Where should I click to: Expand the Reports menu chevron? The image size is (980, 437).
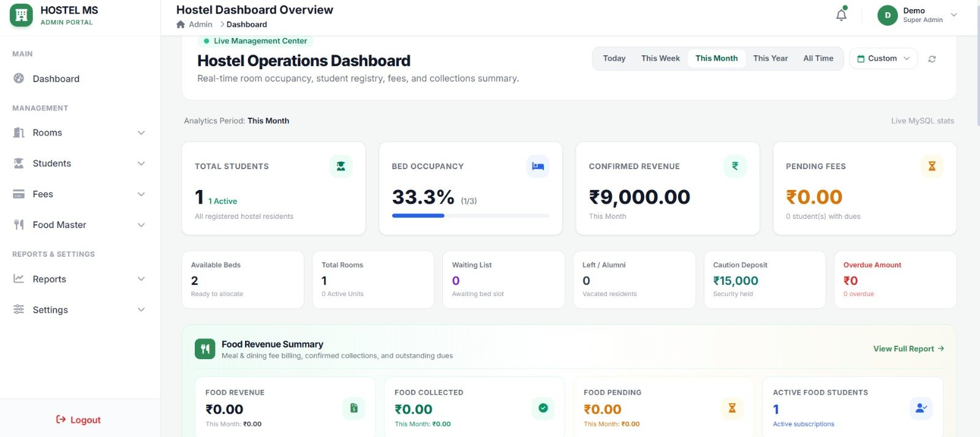coord(141,279)
